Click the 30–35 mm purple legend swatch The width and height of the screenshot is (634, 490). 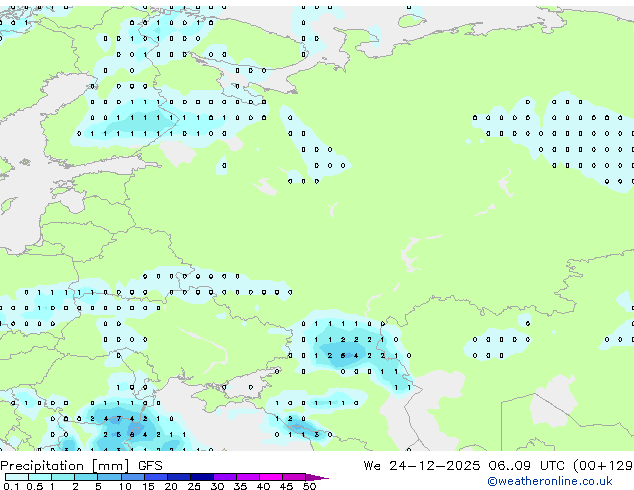tap(224, 477)
